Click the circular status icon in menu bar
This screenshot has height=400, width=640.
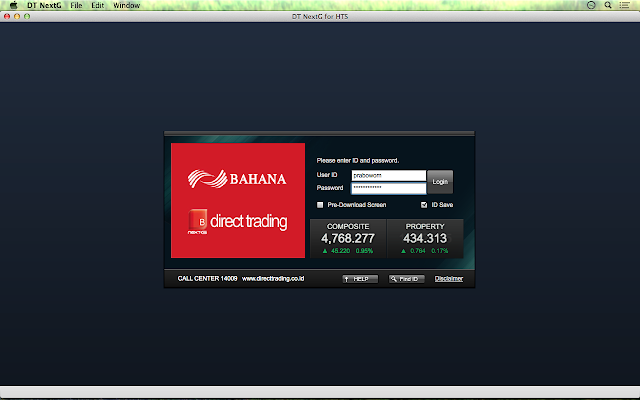pyautogui.click(x=591, y=5)
